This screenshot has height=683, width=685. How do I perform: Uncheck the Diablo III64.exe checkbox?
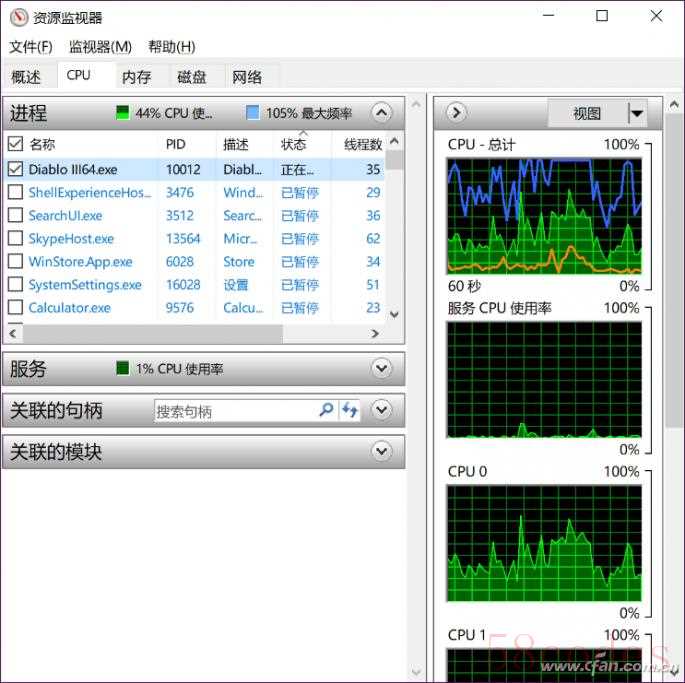tap(15, 169)
